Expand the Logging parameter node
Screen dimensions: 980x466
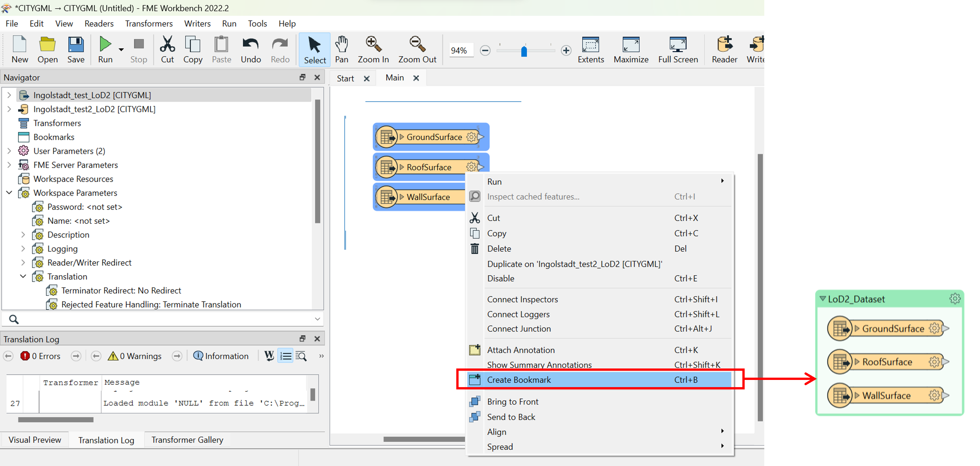tap(23, 249)
